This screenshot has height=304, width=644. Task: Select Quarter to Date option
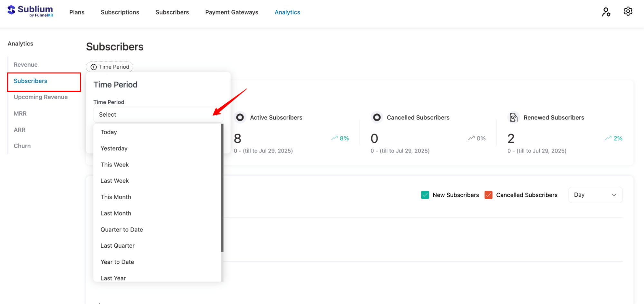121,229
